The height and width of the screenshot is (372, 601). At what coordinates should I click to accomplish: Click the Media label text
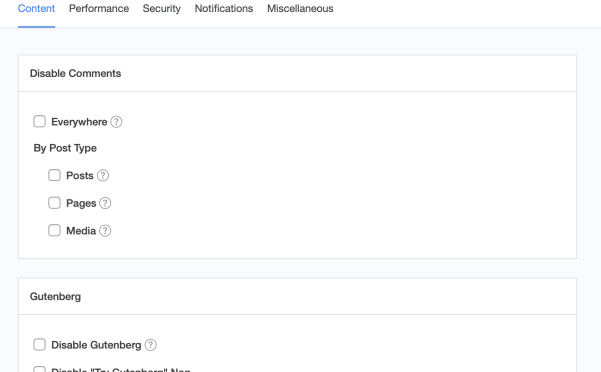click(x=81, y=231)
